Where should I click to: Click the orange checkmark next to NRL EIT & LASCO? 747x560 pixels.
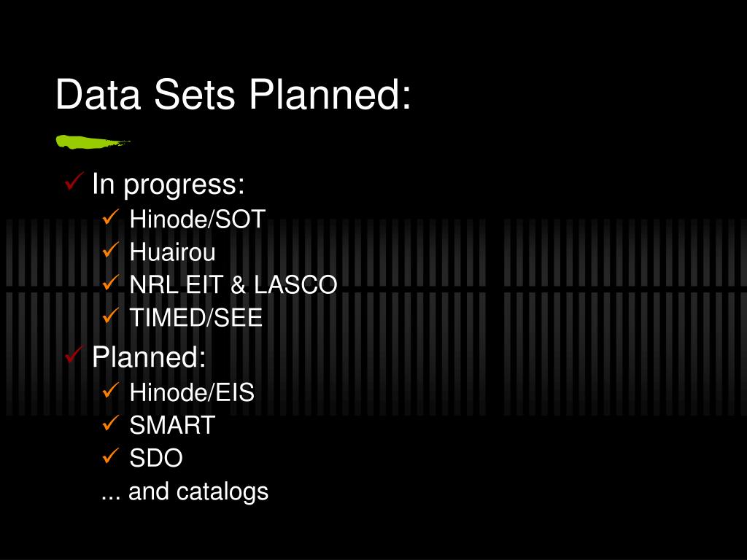pyautogui.click(x=111, y=283)
